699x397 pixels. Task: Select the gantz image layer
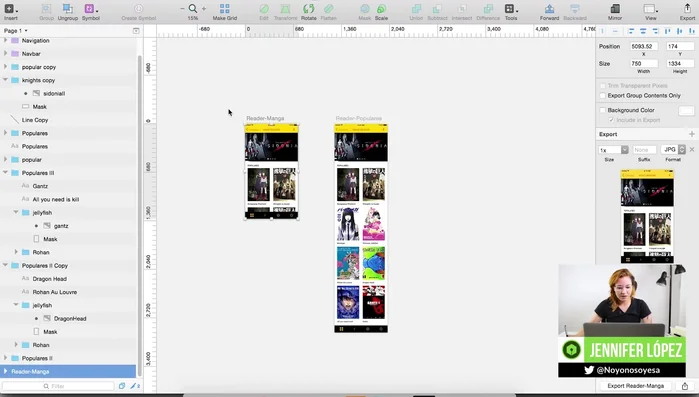[x=68, y=226]
